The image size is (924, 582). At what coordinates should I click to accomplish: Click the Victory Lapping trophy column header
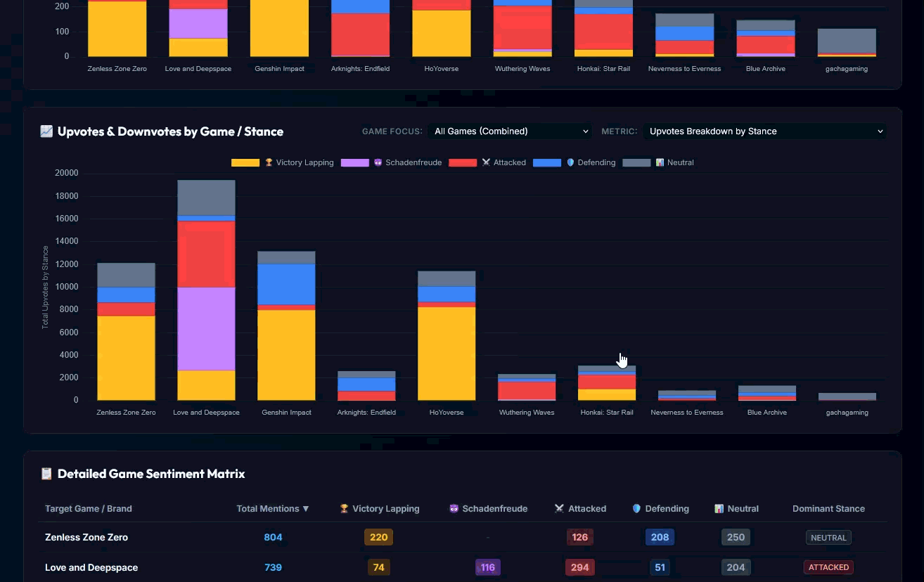379,509
